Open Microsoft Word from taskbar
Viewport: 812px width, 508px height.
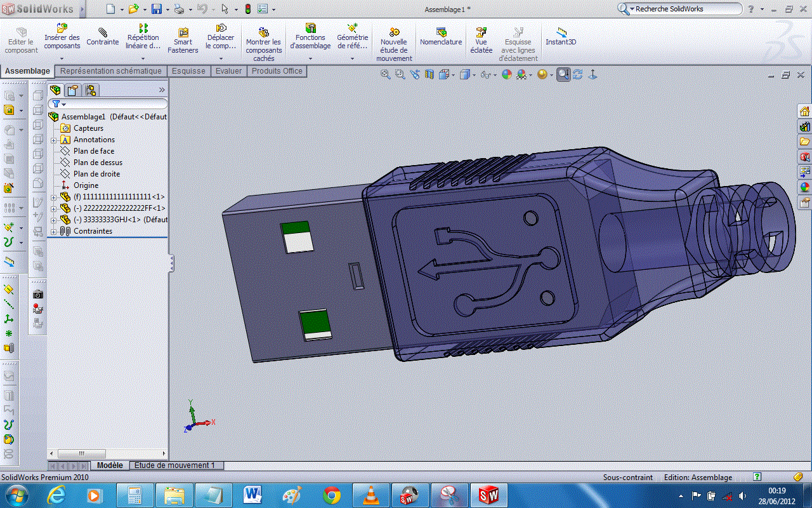(x=252, y=495)
